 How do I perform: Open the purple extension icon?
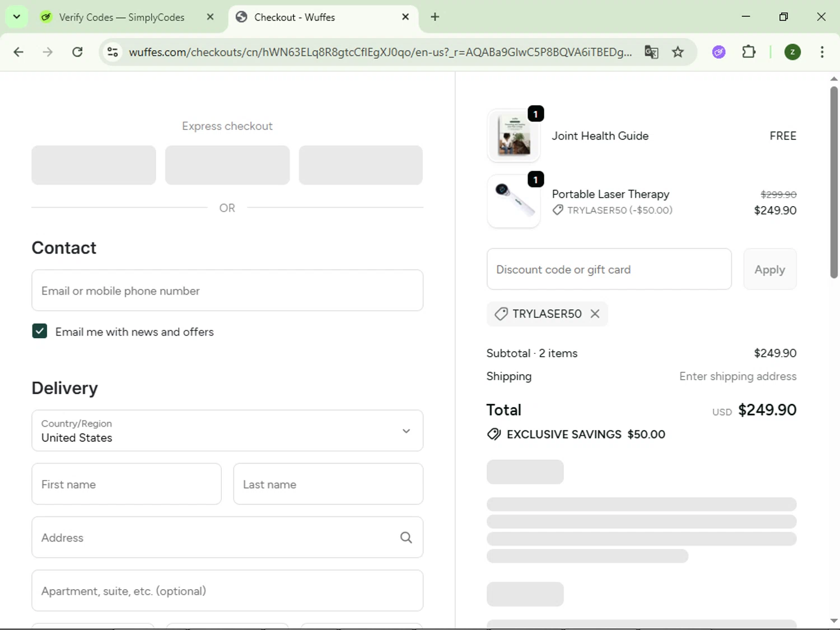point(719,52)
